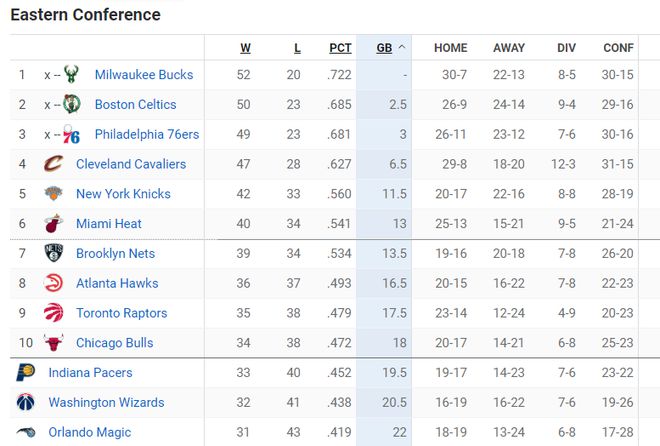Open the Philadelphia 76ers team link
660x446 pixels.
click(x=147, y=134)
